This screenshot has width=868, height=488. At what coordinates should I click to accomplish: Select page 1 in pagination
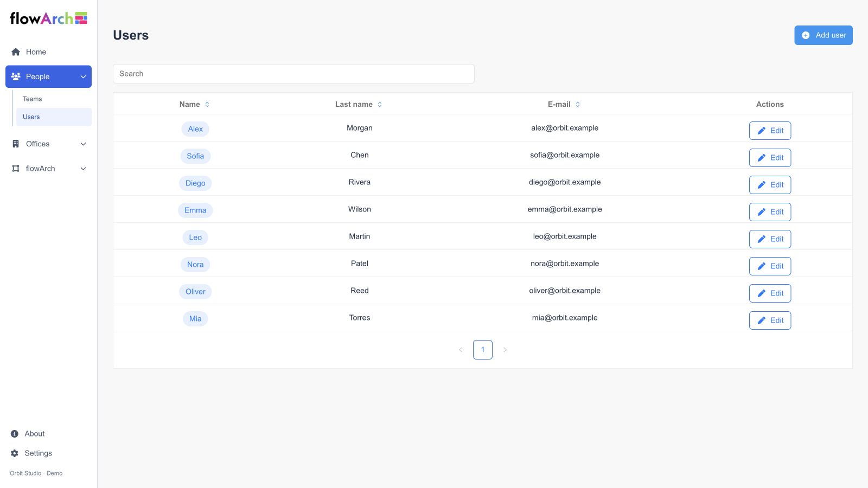[483, 350]
